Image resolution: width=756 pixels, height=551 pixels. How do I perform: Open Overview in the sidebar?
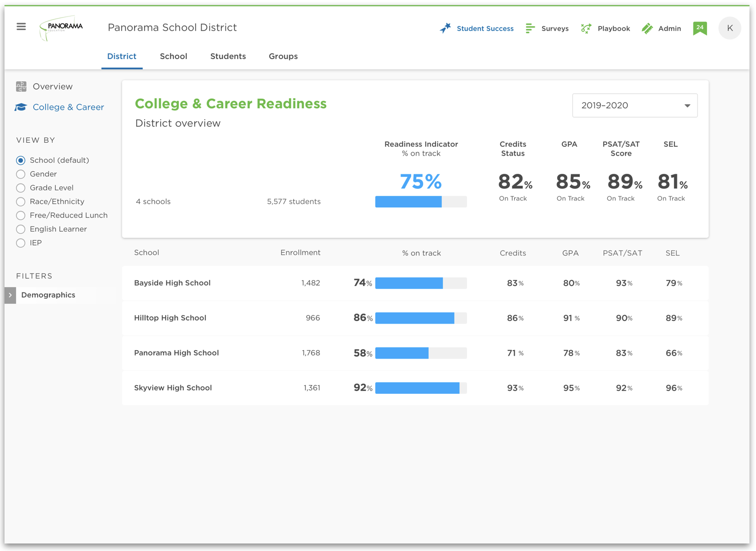(x=53, y=87)
